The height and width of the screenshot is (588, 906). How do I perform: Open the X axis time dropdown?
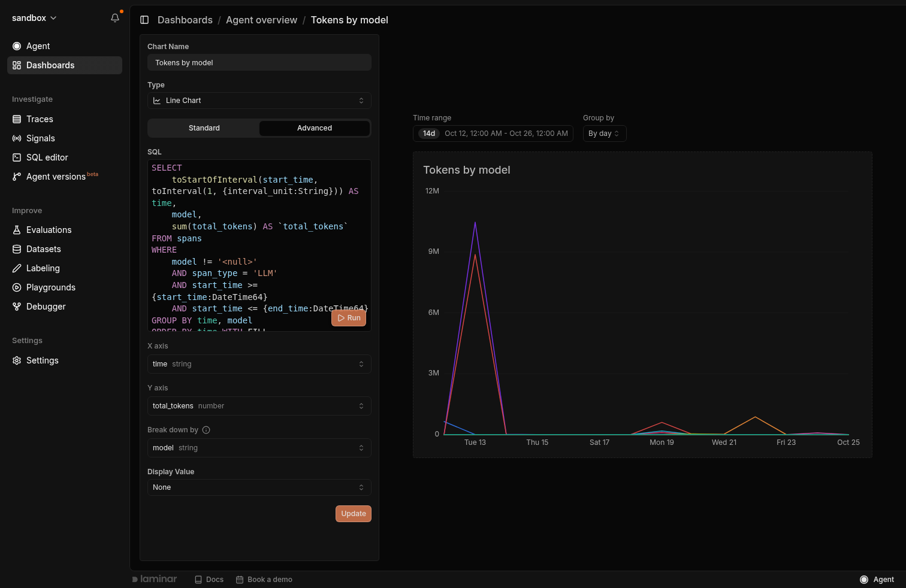[x=259, y=364]
